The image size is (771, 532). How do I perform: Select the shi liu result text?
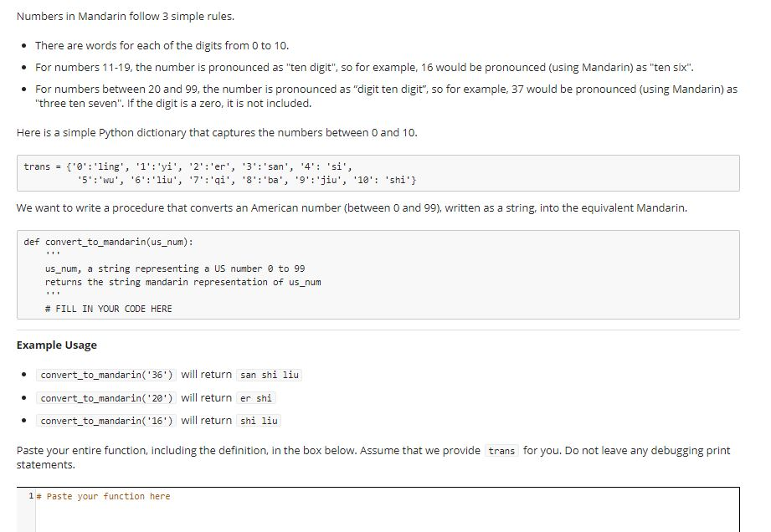point(259,421)
